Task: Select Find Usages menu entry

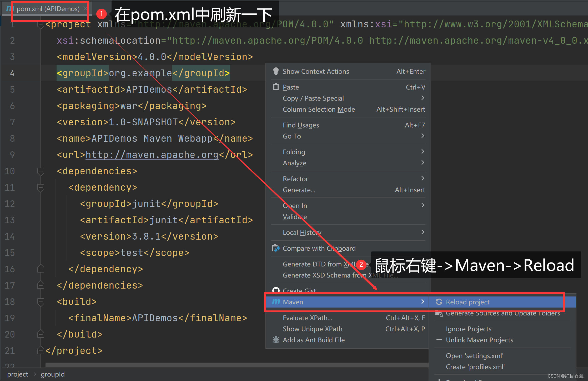Action: click(301, 125)
